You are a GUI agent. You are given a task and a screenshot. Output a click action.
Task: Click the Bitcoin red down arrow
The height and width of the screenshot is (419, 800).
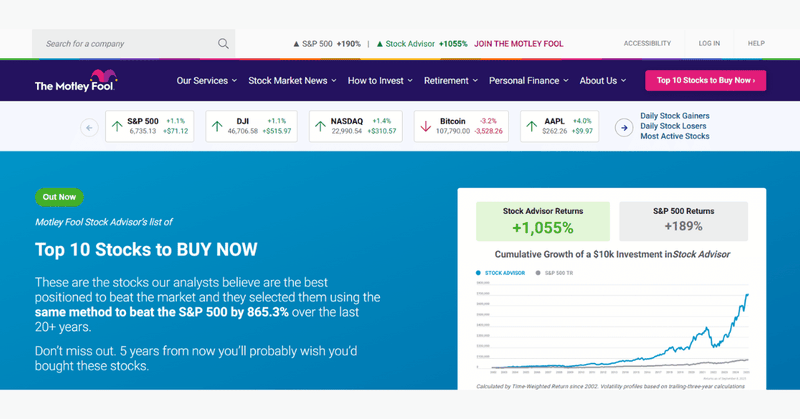426,126
